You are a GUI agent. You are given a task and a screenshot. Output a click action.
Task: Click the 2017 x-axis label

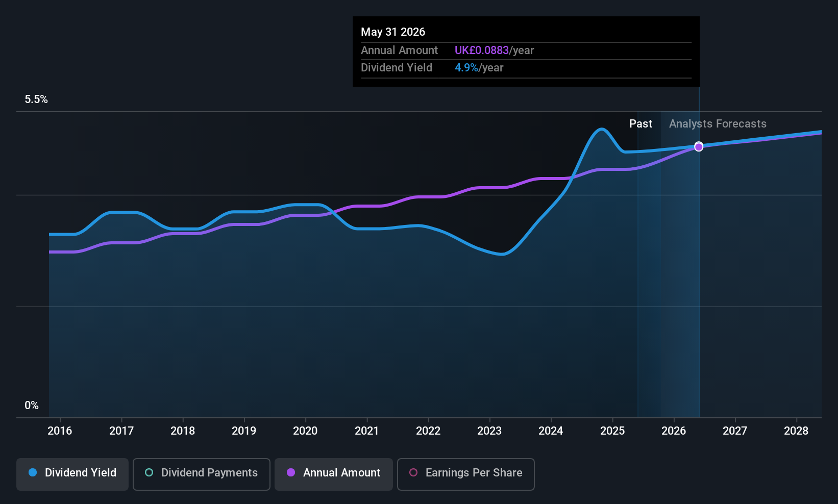tap(121, 431)
